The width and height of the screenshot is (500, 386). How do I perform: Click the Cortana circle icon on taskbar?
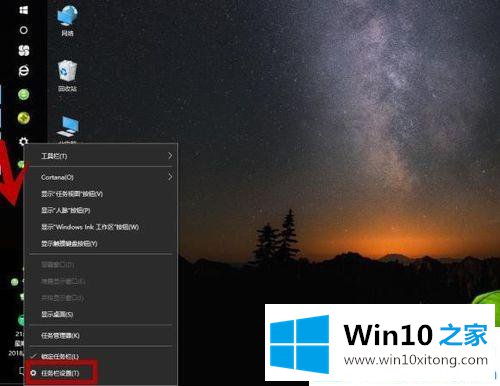coord(23,30)
